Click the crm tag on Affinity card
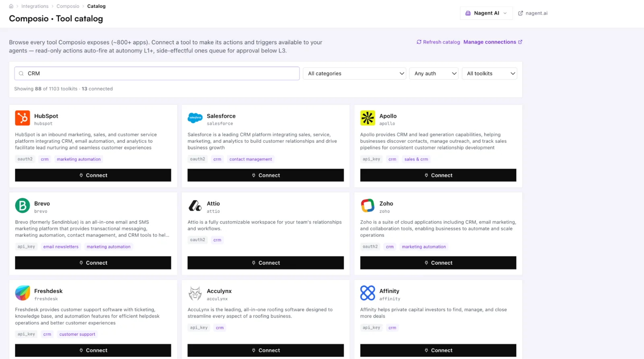The height and width of the screenshot is (359, 644). click(392, 328)
